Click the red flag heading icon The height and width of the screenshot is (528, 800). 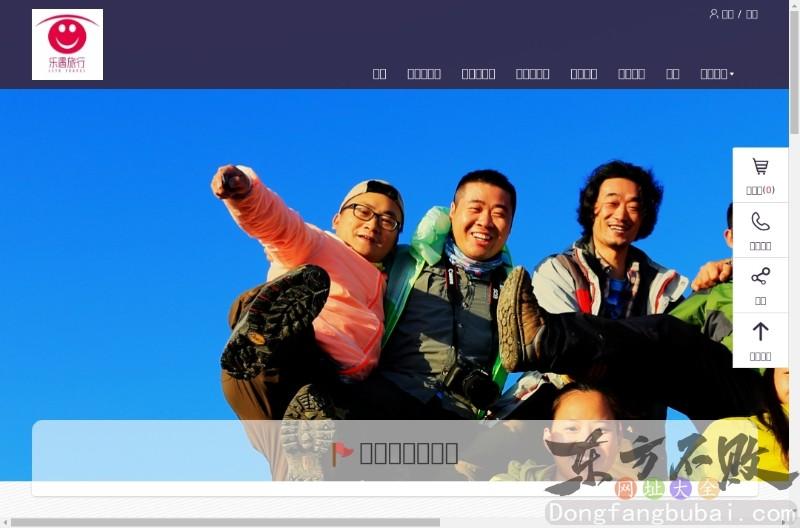[x=342, y=454]
